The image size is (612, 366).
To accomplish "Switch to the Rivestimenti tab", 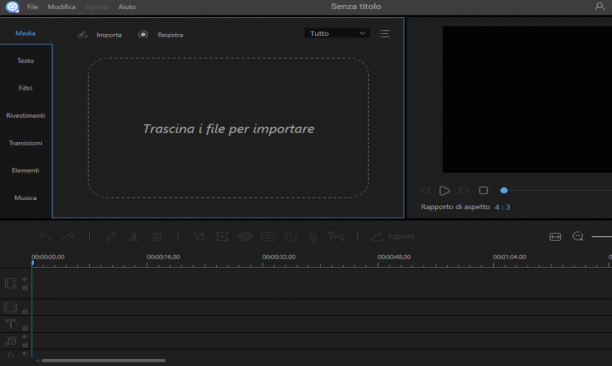I will (25, 115).
